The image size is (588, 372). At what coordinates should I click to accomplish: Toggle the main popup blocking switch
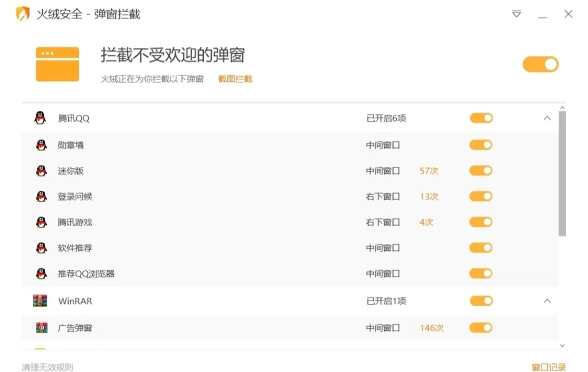[x=541, y=64]
